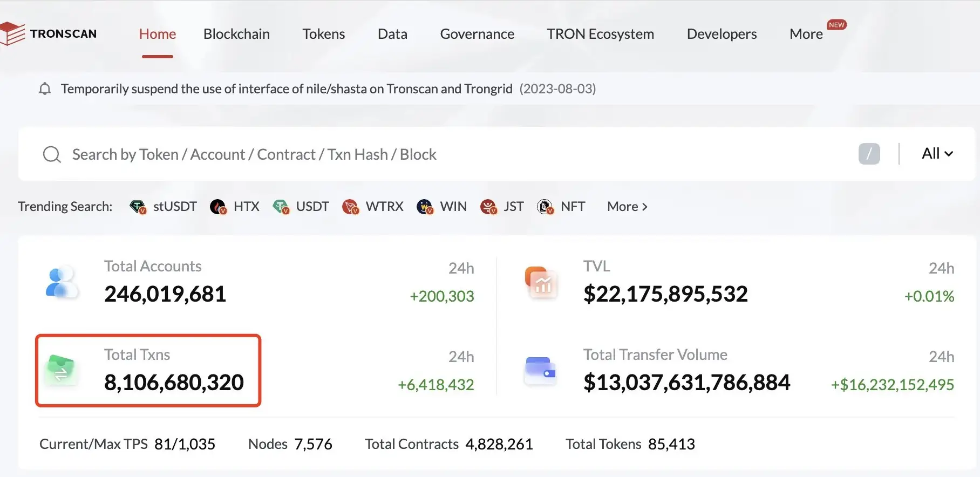
Task: Open the Governance menu
Action: coord(477,34)
